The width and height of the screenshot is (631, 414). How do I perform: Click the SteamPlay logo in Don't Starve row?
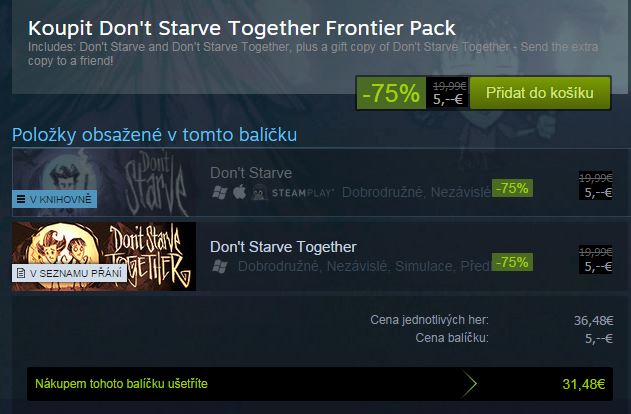pyautogui.click(x=303, y=193)
